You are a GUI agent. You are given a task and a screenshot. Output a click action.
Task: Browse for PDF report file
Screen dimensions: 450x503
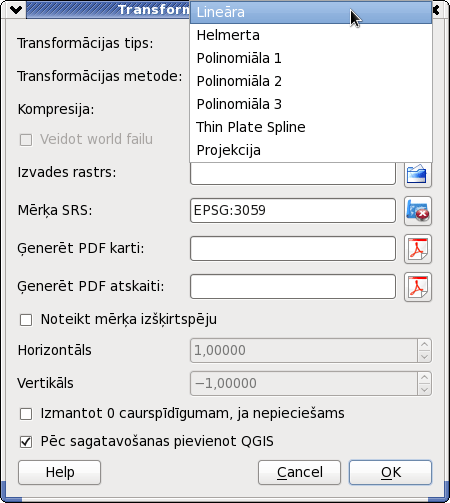point(418,287)
